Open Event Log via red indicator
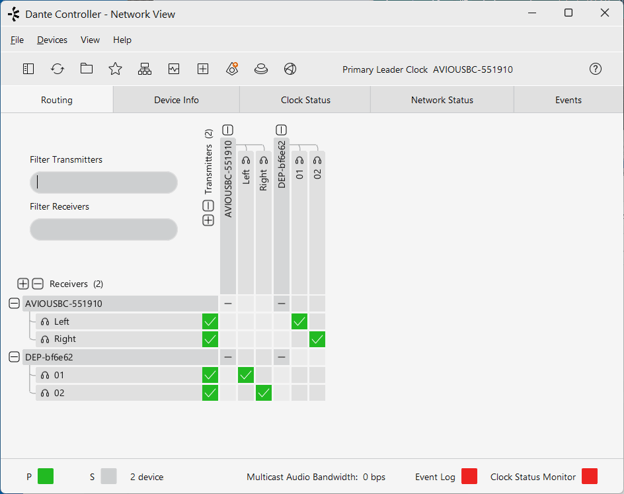Screen dimensions: 624x494 [469, 476]
